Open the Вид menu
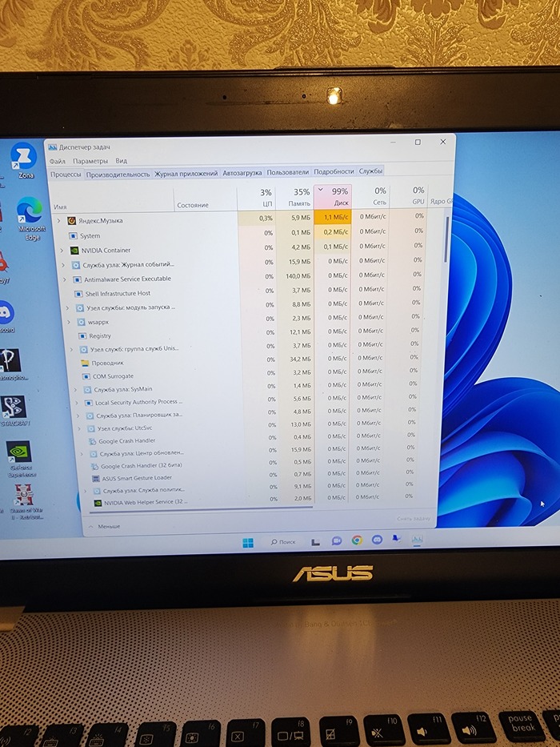The image size is (560, 747). click(122, 161)
